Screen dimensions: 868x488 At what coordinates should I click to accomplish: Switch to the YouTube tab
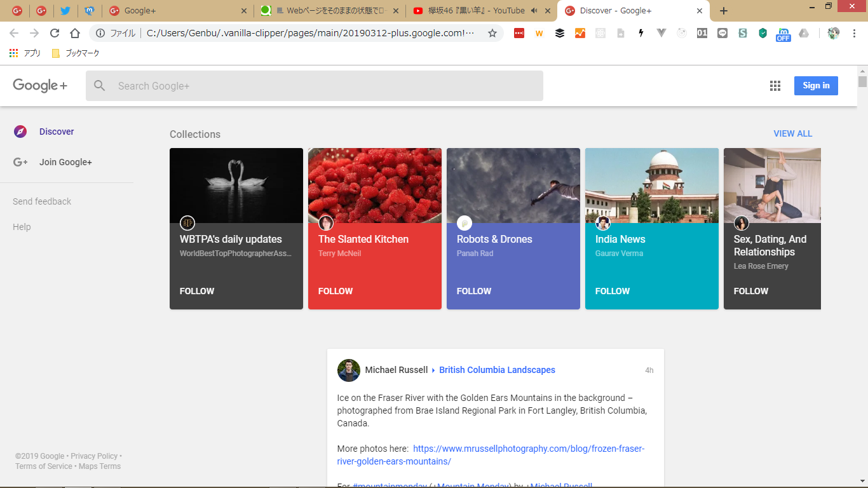click(470, 11)
